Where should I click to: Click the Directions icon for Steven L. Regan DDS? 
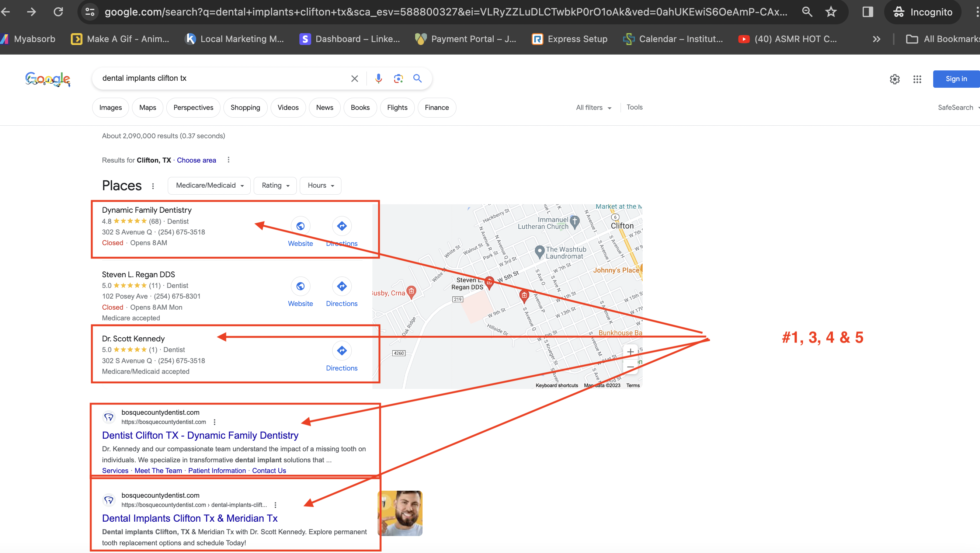(341, 286)
